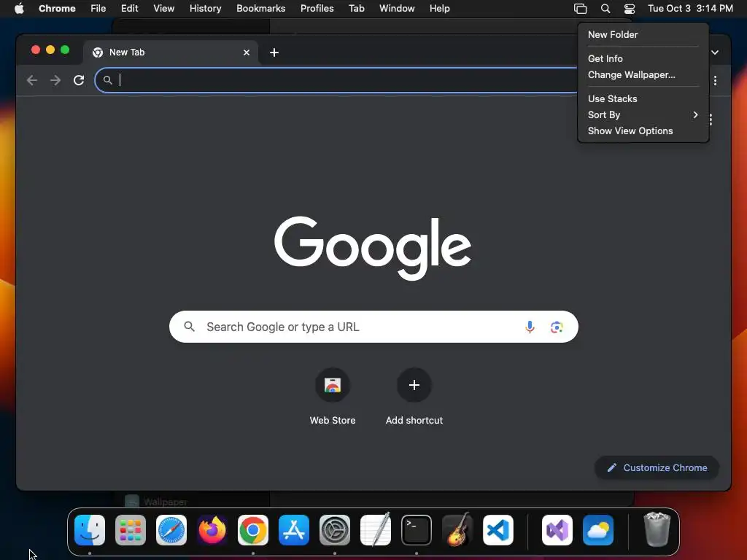Image resolution: width=747 pixels, height=560 pixels.
Task: Open the Window menu
Action: coord(397,9)
